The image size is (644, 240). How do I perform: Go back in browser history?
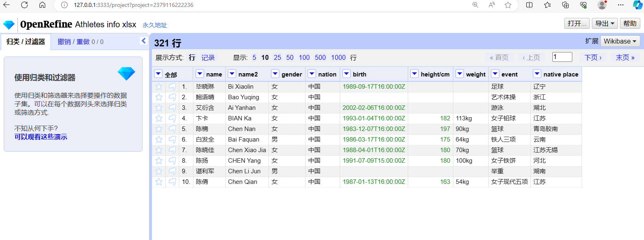pos(7,5)
